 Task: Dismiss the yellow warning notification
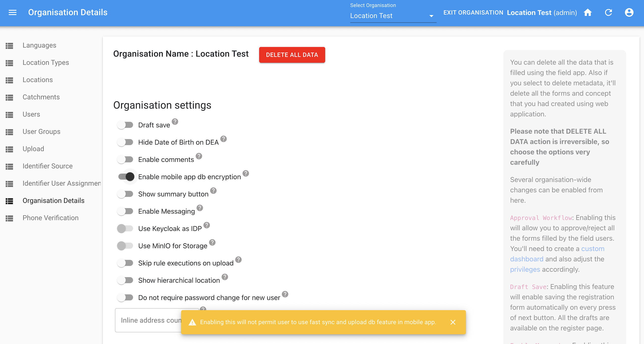[x=453, y=322]
